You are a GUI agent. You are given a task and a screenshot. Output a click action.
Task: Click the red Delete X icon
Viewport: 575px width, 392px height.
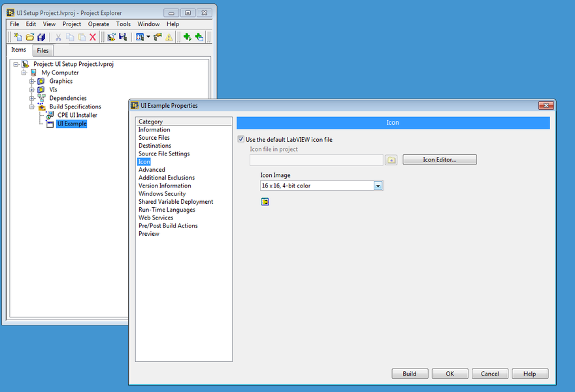[x=93, y=37]
